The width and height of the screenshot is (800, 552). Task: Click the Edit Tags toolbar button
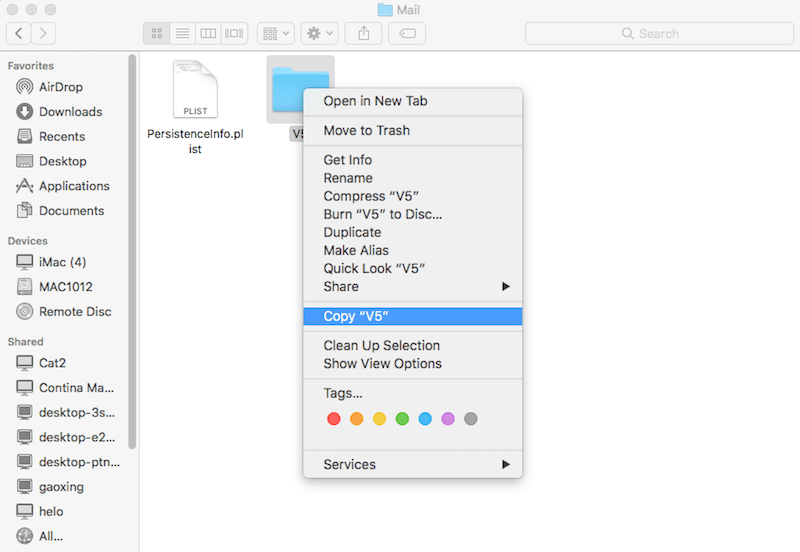(407, 33)
